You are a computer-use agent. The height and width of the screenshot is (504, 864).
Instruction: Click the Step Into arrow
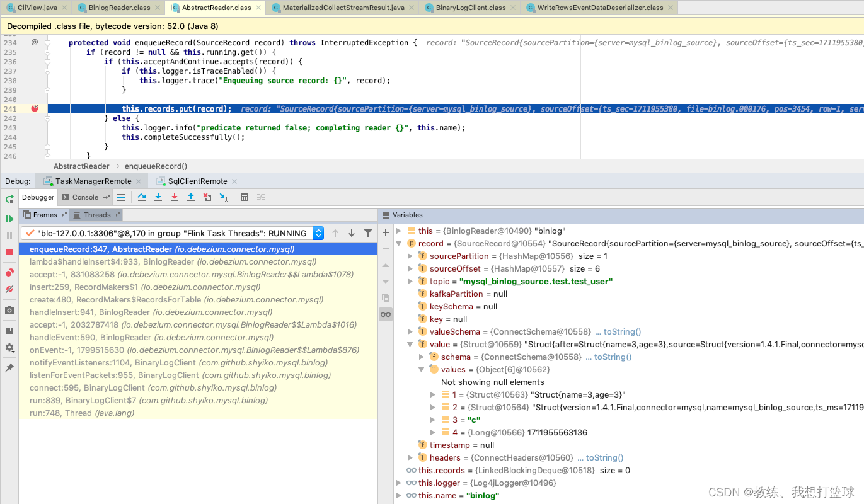coord(158,197)
